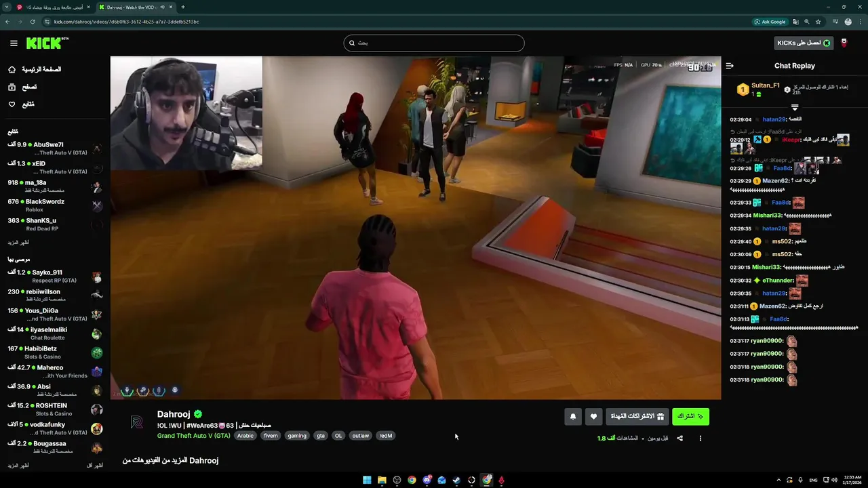The height and width of the screenshot is (488, 868).
Task: Open the three-dot more options menu
Action: (x=701, y=439)
